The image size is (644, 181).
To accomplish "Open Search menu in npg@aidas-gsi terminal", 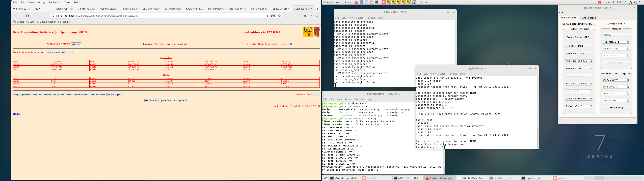I will click(442, 74).
